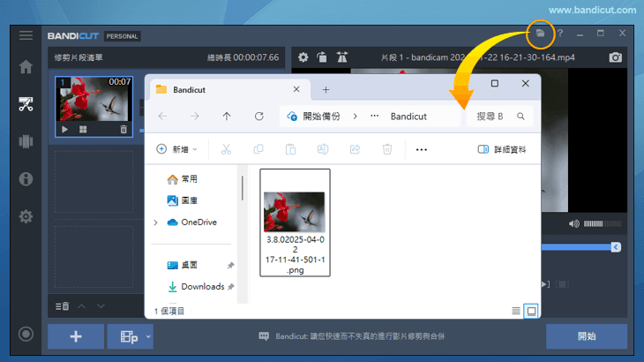Open the output folder icon in Bandicut title bar
Screen dimensions: 644x362
[540, 34]
